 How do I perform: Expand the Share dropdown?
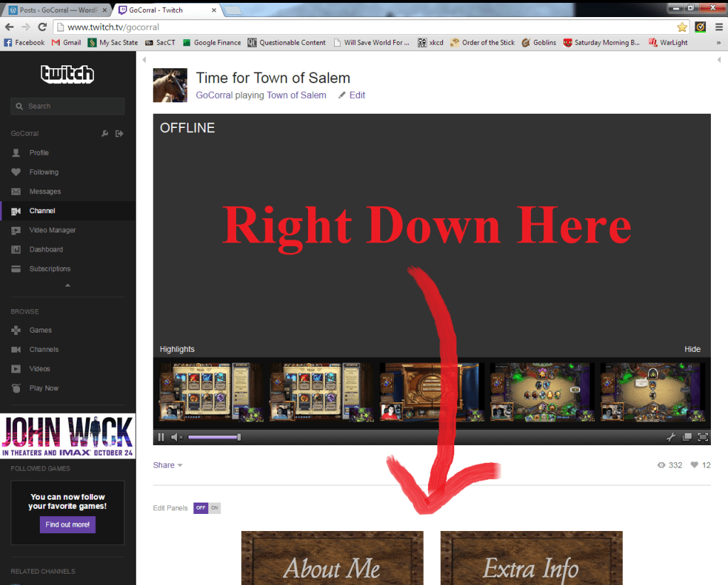pyautogui.click(x=168, y=465)
